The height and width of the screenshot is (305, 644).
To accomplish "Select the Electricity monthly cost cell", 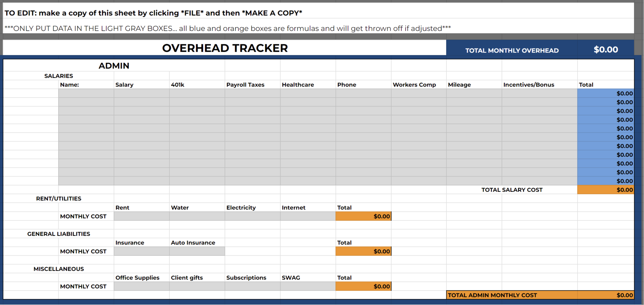I will click(252, 216).
